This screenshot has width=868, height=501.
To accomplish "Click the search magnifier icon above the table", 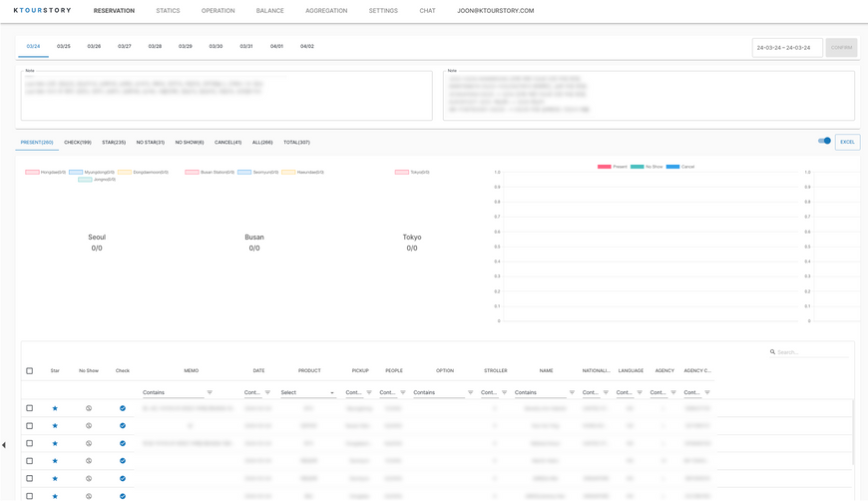I will click(772, 352).
